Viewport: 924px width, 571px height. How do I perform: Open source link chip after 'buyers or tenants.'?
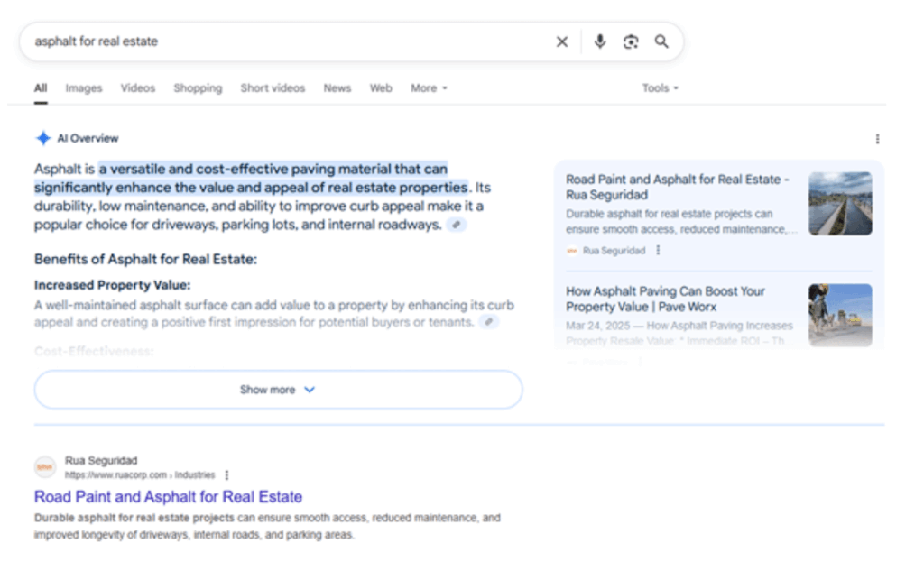click(488, 322)
